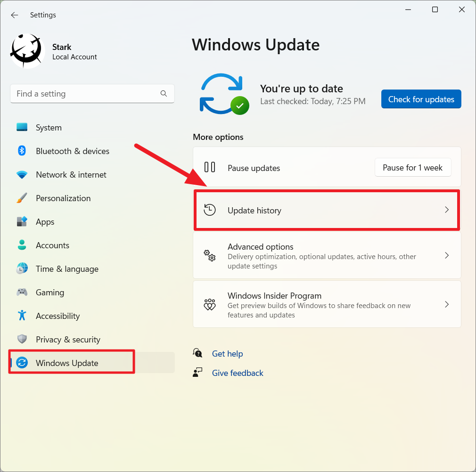Open the System settings page
Screen dimensions: 476x472
pyautogui.click(x=92, y=127)
